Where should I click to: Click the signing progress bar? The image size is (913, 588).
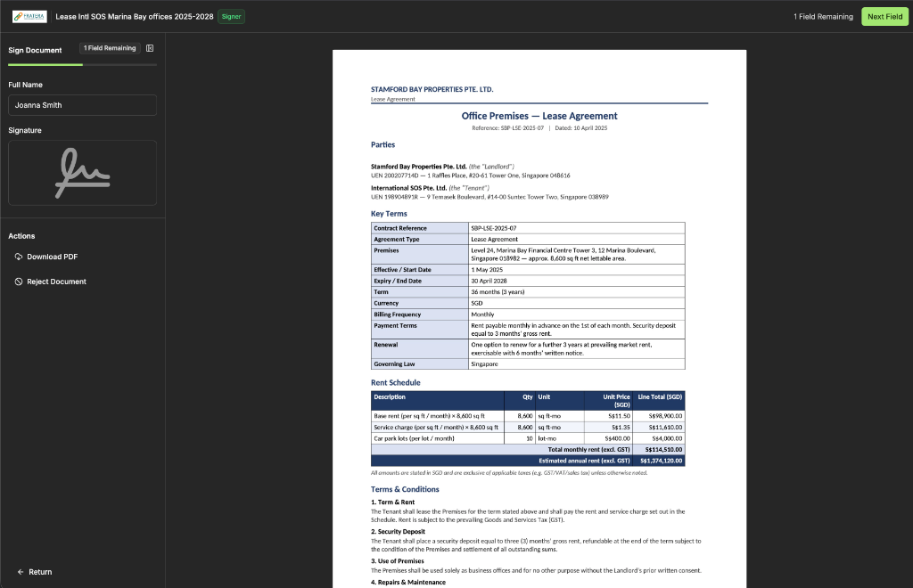pyautogui.click(x=82, y=64)
